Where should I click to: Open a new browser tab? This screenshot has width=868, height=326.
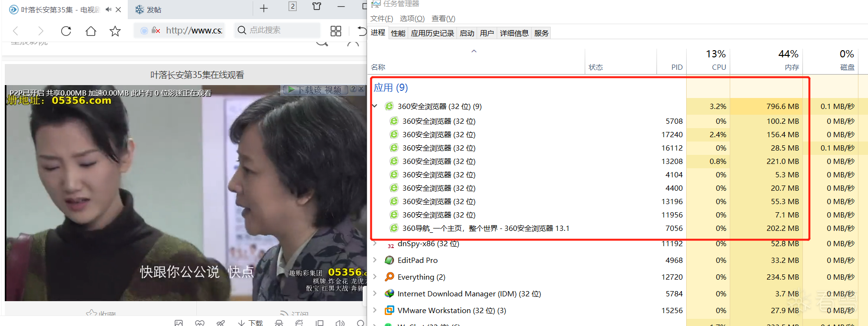click(x=264, y=8)
